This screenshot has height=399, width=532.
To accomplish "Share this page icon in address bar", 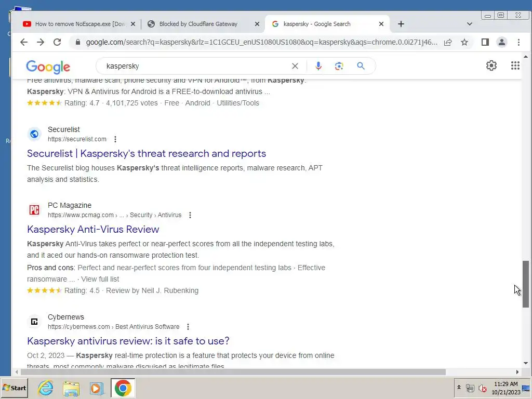I will pyautogui.click(x=448, y=42).
